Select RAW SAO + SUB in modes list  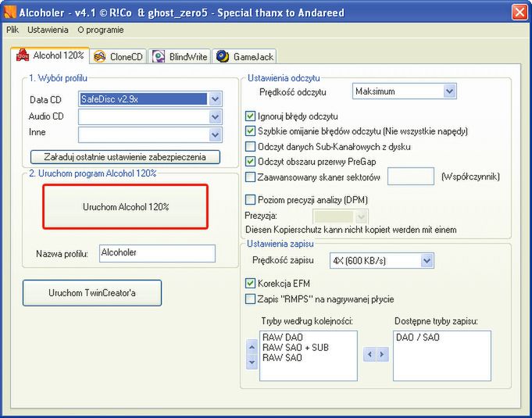[x=295, y=348]
